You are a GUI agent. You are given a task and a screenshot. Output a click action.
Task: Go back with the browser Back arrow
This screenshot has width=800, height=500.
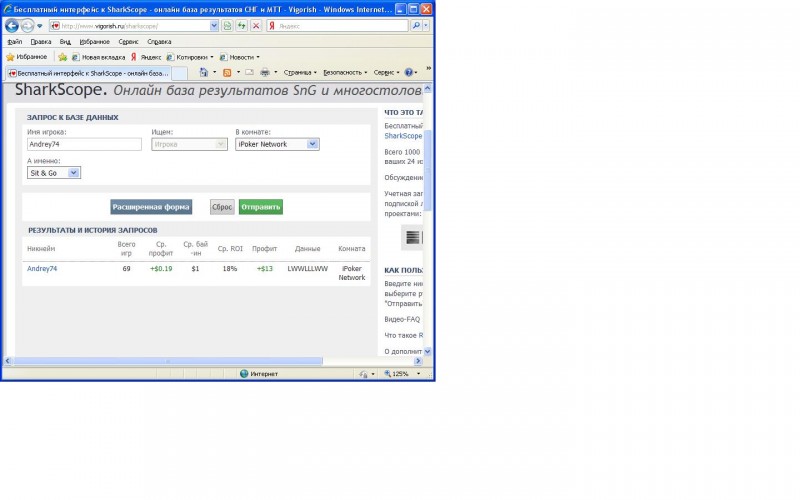pyautogui.click(x=12, y=26)
